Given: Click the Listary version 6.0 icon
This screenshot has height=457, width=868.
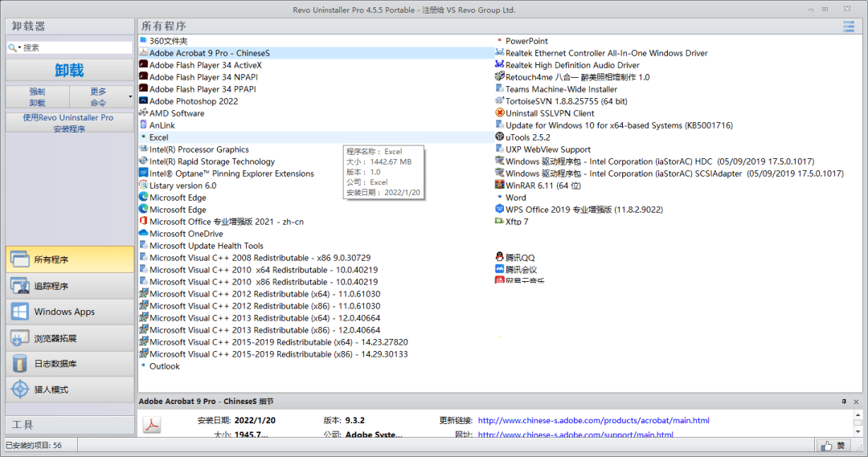Looking at the screenshot, I should pos(143,186).
